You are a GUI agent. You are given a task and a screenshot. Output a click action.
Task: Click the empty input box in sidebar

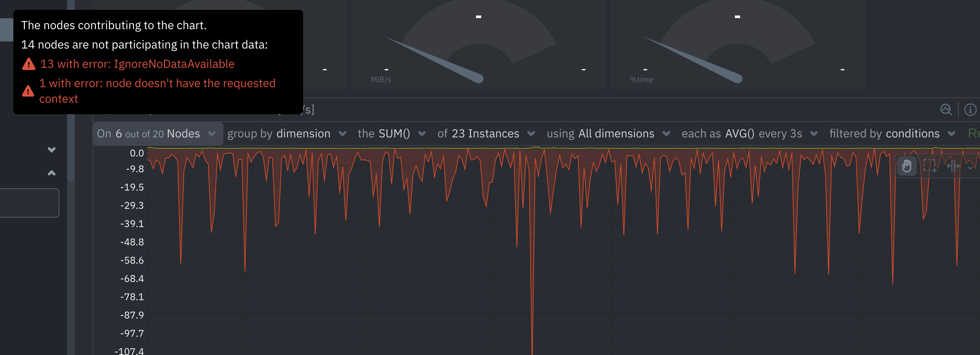click(x=28, y=203)
